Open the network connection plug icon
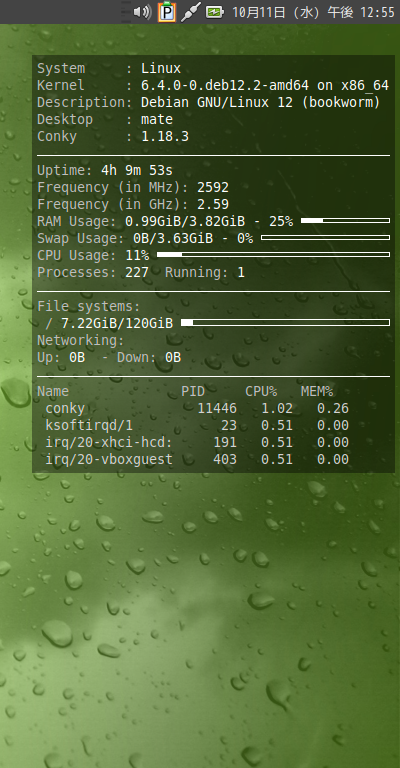The image size is (400, 768). click(190, 12)
